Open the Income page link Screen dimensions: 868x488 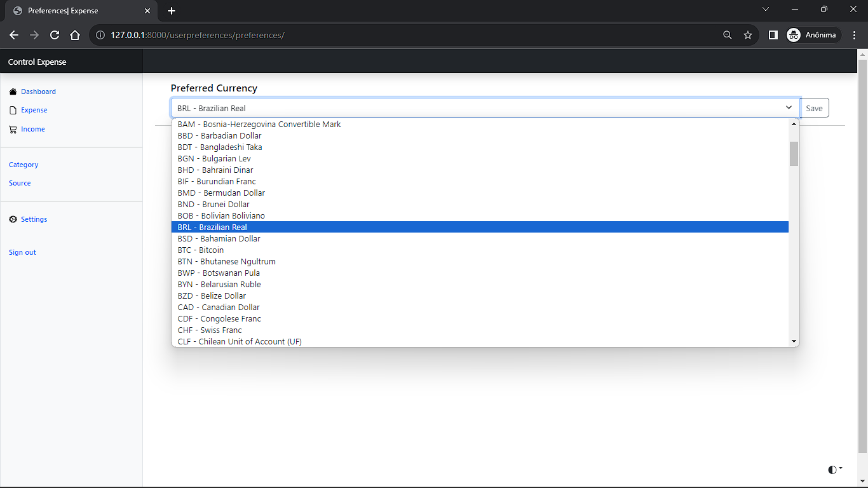[33, 129]
